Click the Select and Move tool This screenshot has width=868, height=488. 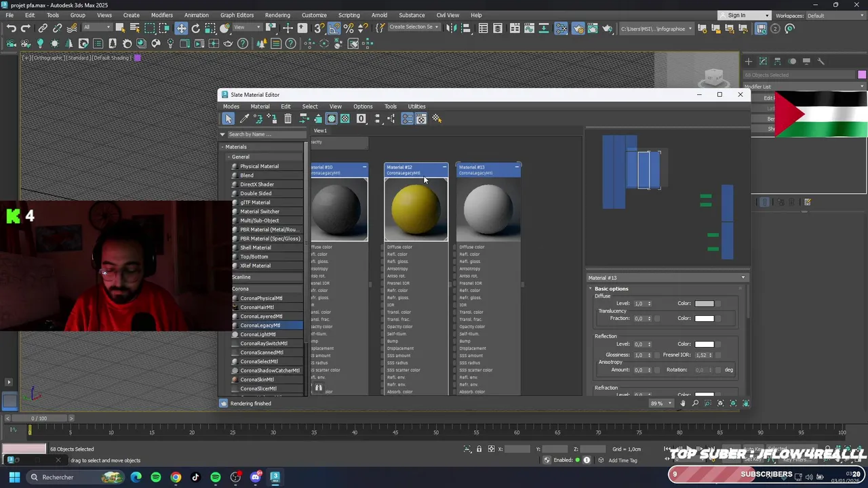[181, 28]
